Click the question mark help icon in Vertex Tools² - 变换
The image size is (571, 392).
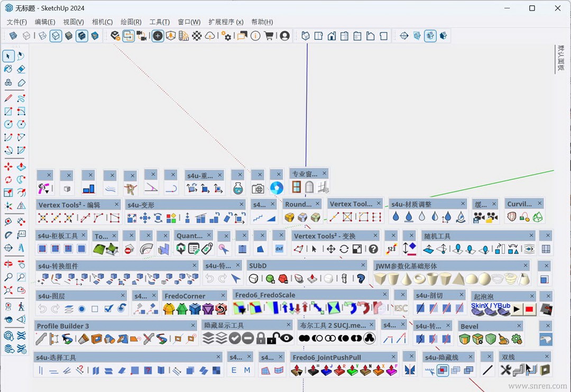tap(373, 249)
